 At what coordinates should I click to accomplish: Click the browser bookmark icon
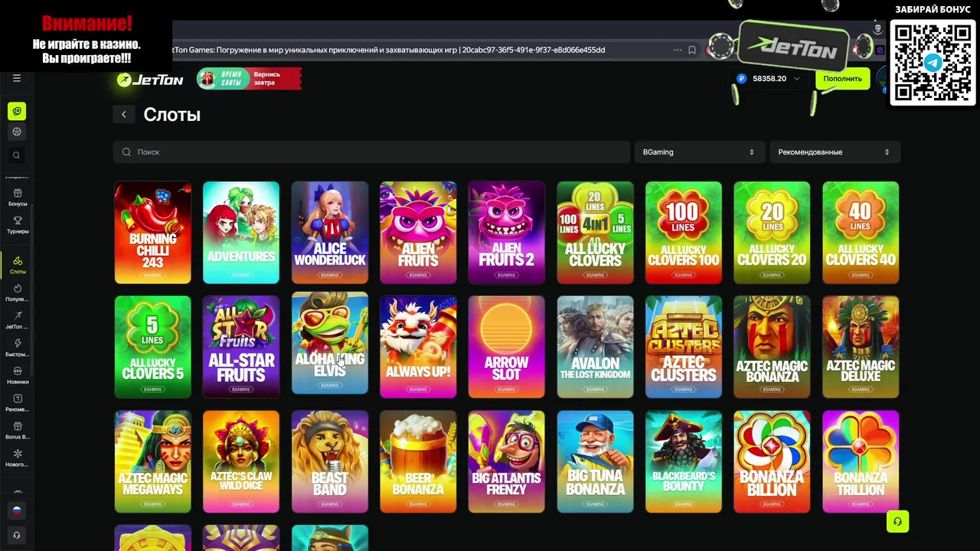click(692, 50)
